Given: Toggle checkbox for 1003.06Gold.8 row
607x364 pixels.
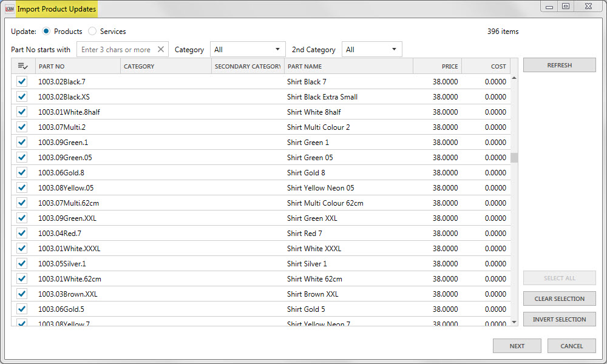Looking at the screenshot, I should tap(22, 172).
